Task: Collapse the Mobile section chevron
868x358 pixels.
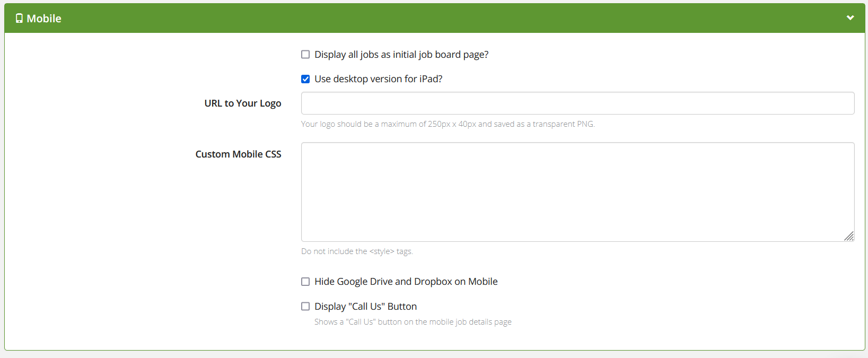Action: tap(850, 18)
